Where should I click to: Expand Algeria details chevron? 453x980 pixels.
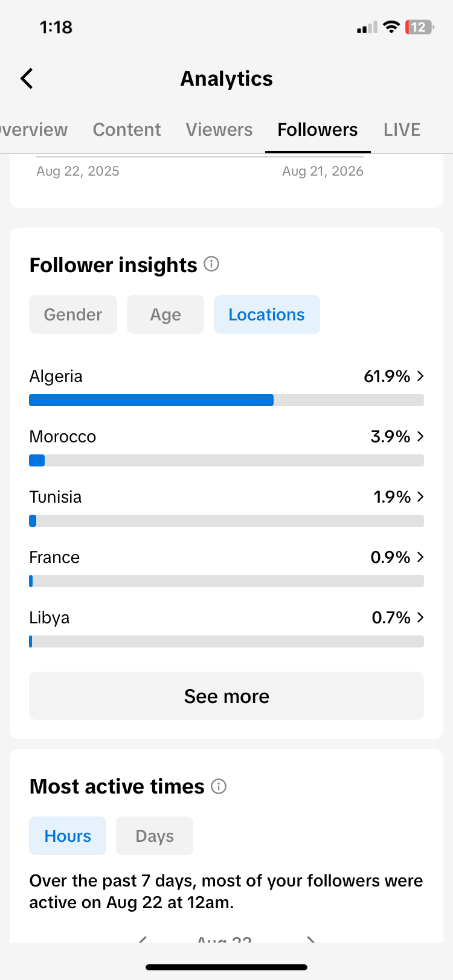[x=420, y=376]
